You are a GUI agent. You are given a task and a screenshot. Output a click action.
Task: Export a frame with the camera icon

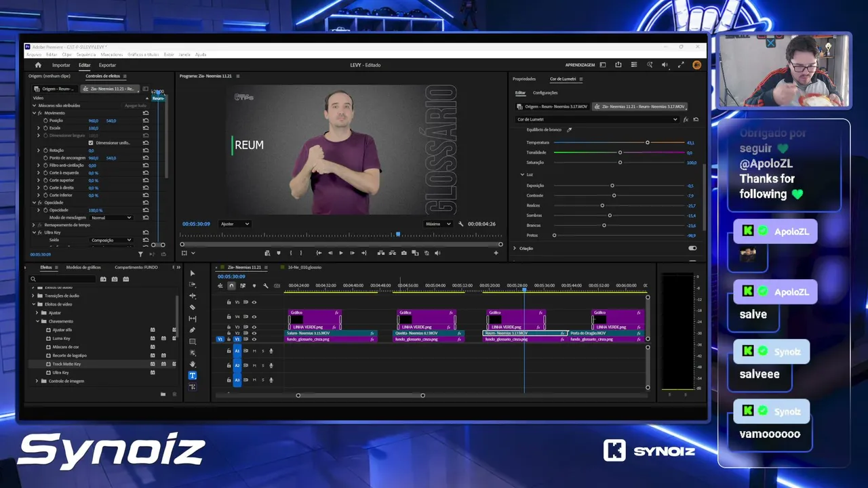coord(404,253)
